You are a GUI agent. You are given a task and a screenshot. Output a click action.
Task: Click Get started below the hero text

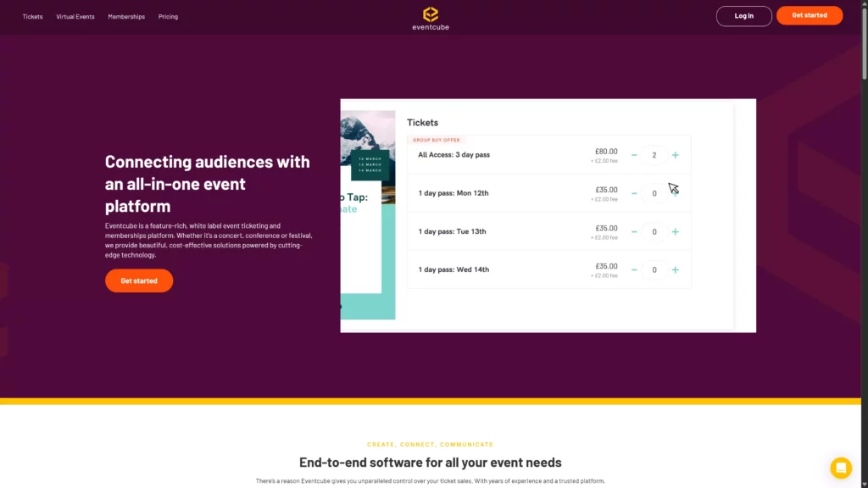(139, 280)
